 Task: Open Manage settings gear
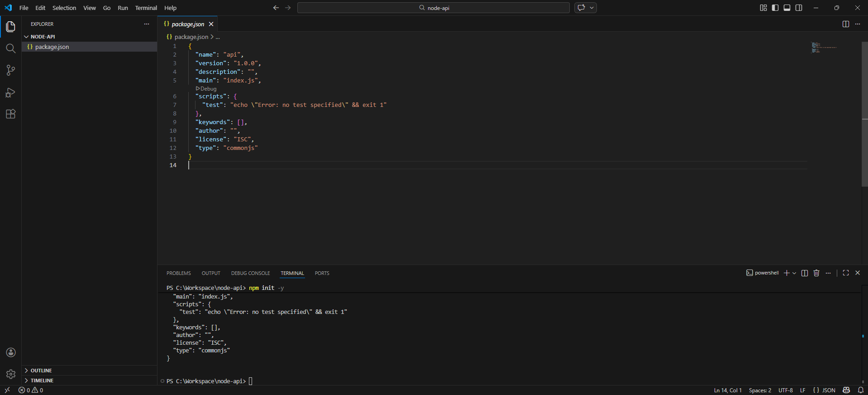tap(11, 374)
